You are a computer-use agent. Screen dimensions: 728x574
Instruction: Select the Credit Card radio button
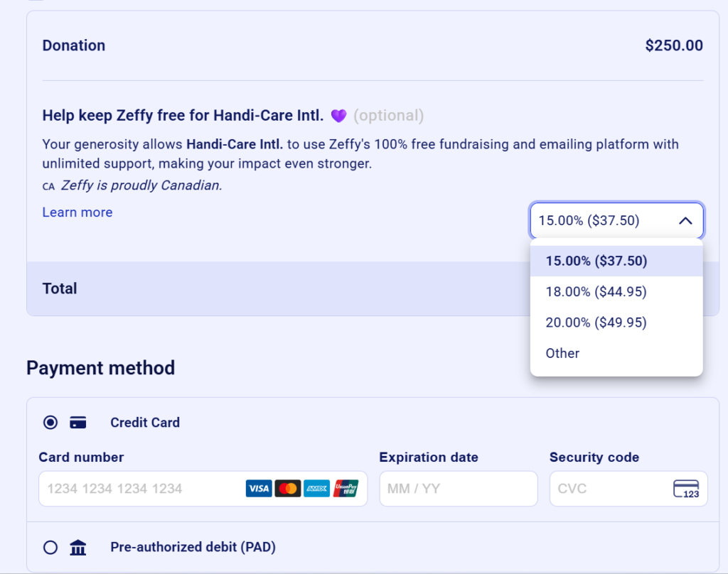(50, 423)
